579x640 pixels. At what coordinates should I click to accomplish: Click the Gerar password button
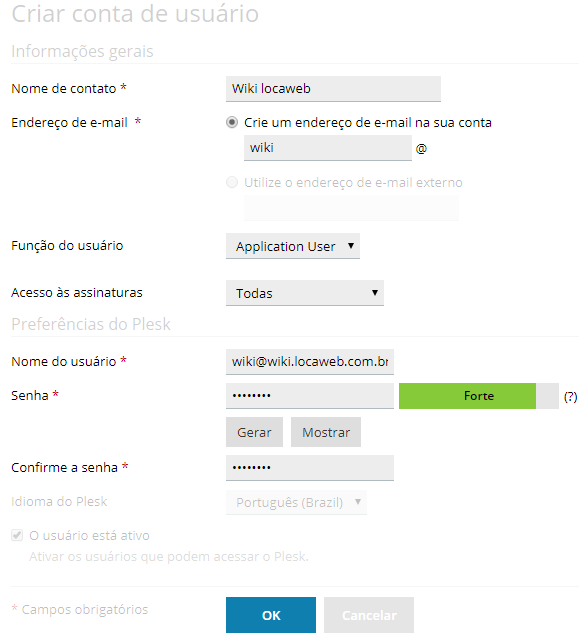coord(254,432)
